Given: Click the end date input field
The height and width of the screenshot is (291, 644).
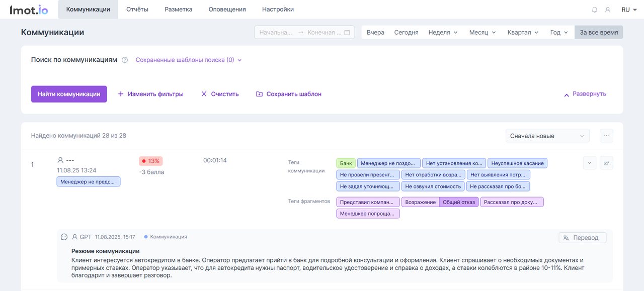Looking at the screenshot, I should [324, 32].
